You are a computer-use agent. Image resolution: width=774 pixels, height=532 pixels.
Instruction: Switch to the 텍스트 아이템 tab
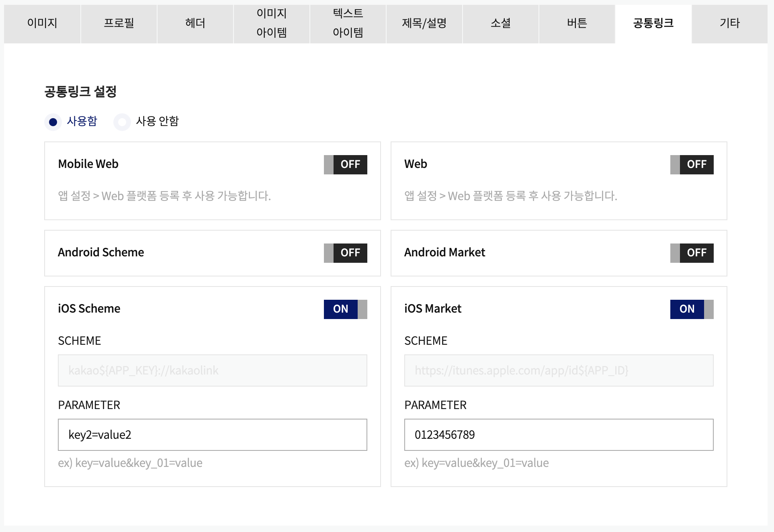348,23
